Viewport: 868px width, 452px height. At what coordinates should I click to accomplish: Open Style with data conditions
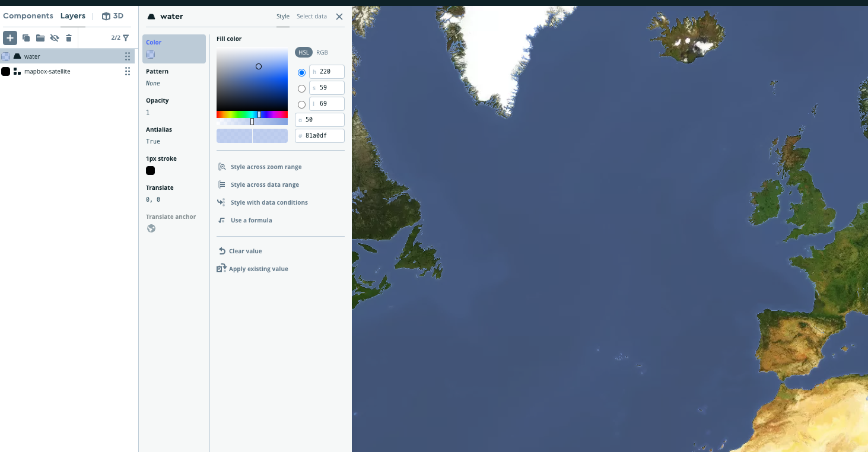(x=269, y=202)
